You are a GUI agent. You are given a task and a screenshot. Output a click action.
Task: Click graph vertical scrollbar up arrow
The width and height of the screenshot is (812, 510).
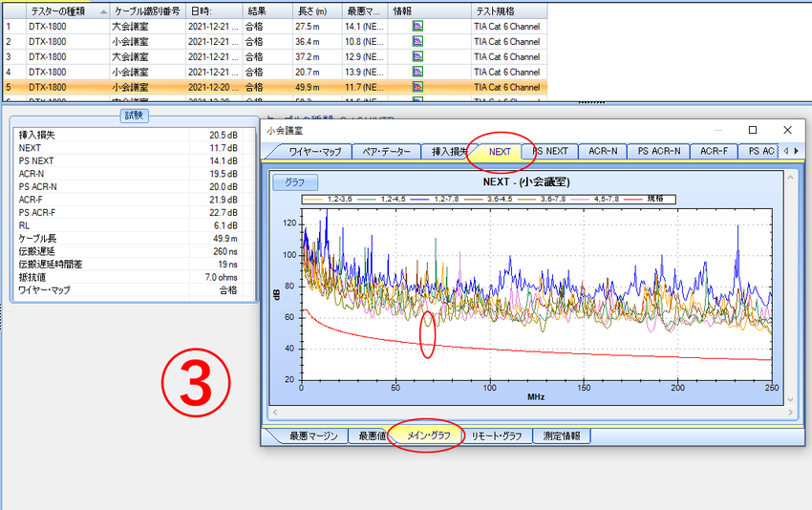pyautogui.click(x=790, y=178)
